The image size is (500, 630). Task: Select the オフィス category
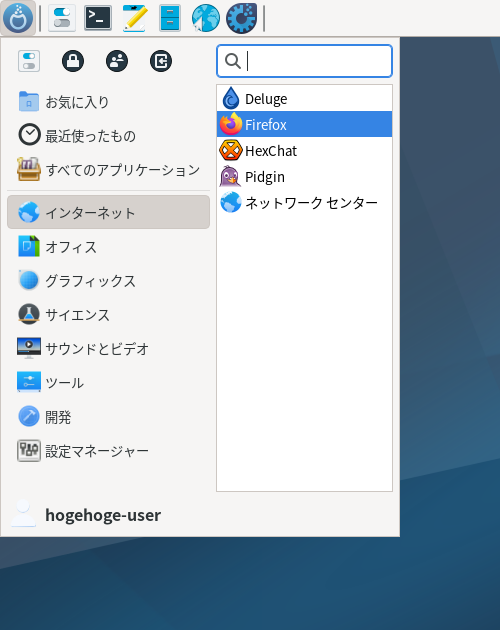(x=109, y=246)
